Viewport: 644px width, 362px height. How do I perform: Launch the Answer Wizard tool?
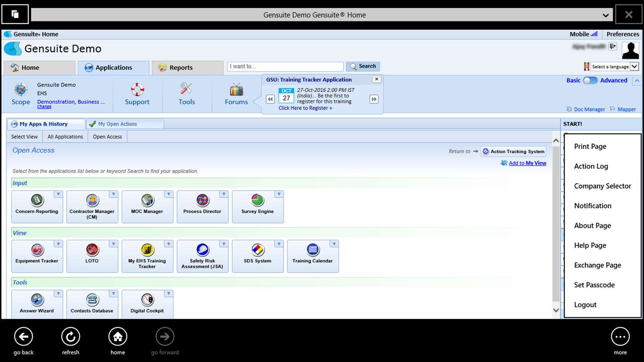coord(37,304)
